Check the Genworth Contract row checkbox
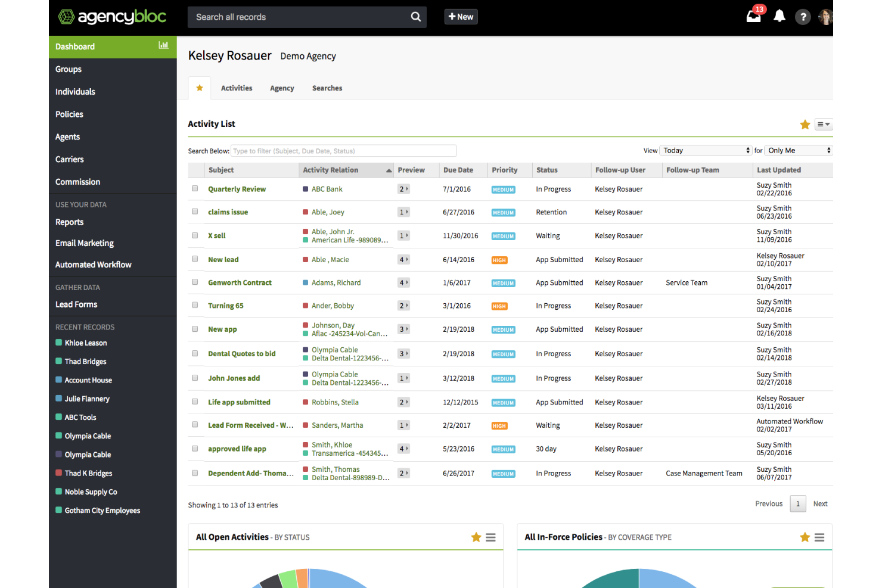Viewport: 882px width, 588px height. (x=195, y=282)
